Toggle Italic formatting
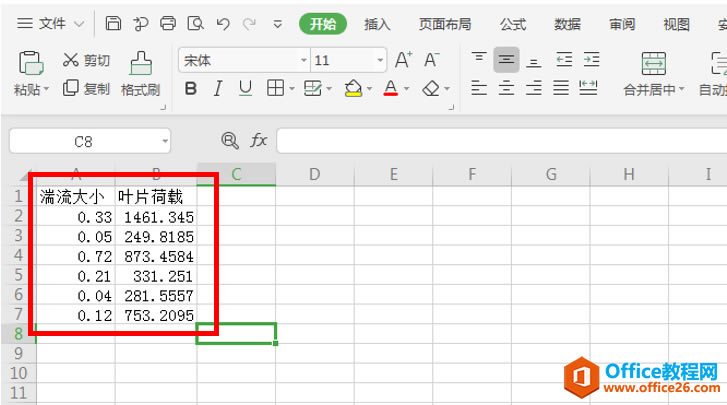The width and height of the screenshot is (727, 405). click(218, 88)
